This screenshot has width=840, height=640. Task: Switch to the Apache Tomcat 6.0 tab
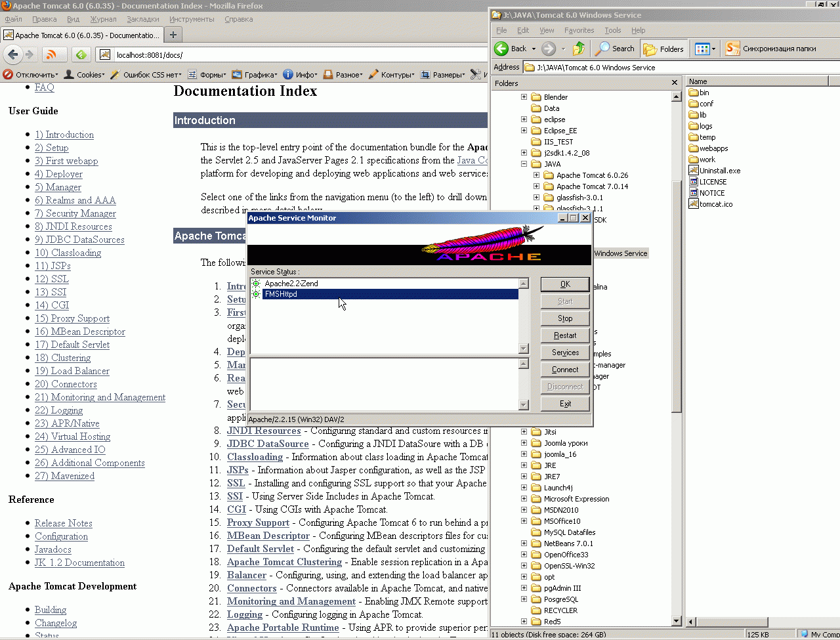81,35
